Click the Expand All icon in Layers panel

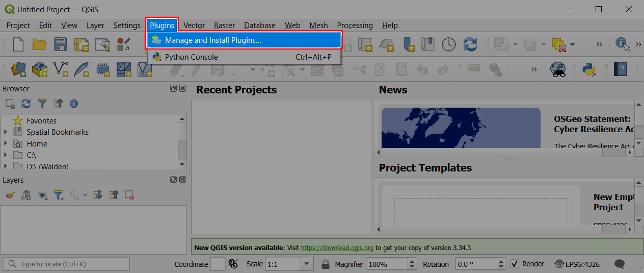(x=98, y=195)
